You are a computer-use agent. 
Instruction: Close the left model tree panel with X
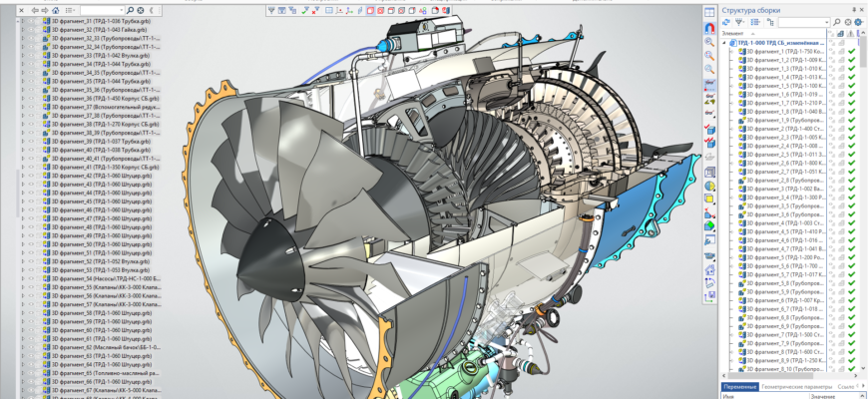[x=22, y=11]
